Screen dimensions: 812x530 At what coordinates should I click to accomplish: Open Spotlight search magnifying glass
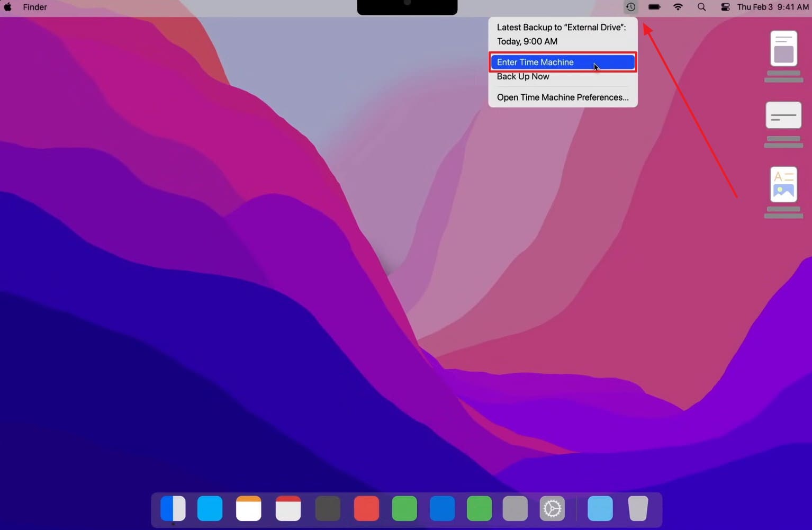[x=702, y=7]
